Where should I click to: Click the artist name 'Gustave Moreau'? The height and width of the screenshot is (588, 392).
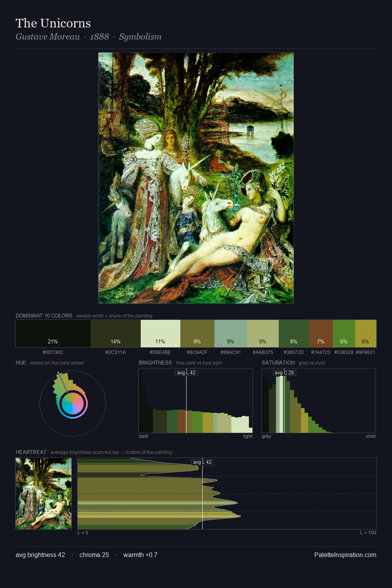[x=48, y=36]
